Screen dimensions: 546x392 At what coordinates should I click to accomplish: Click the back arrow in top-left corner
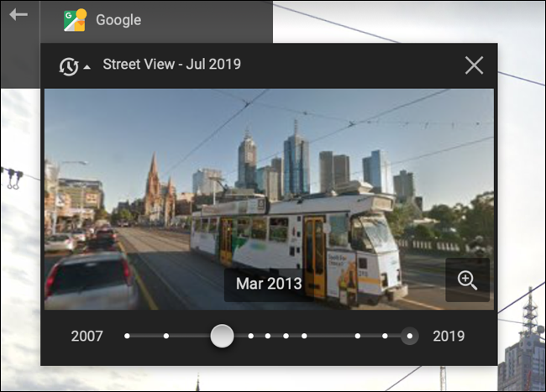pos(18,15)
